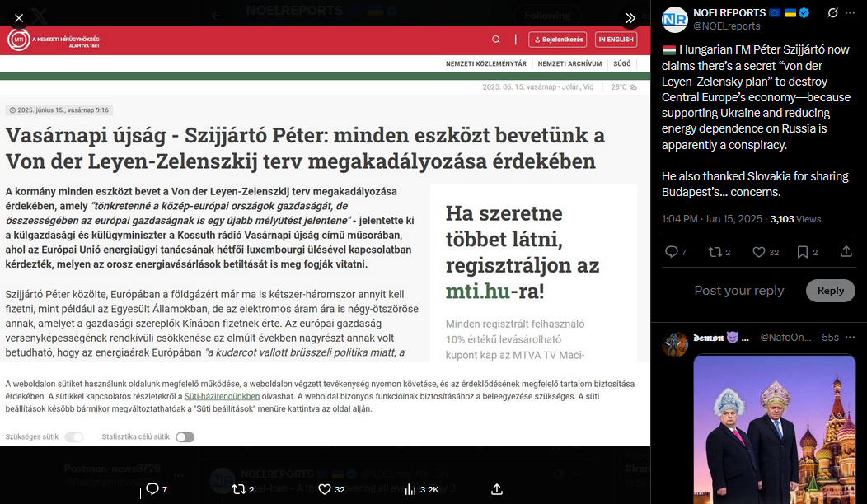This screenshot has height=504, width=867.
Task: Click repost icon under the image
Action: pos(239,489)
